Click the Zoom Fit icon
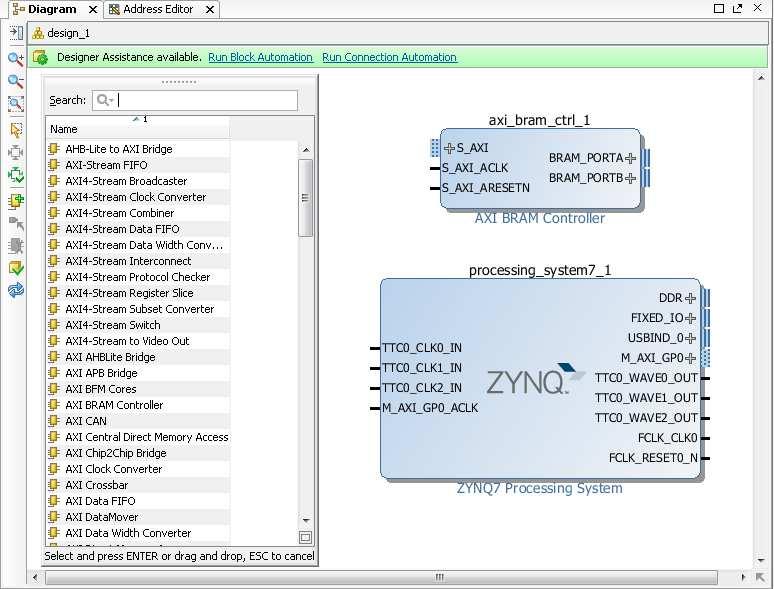This screenshot has width=774, height=589. 16,103
